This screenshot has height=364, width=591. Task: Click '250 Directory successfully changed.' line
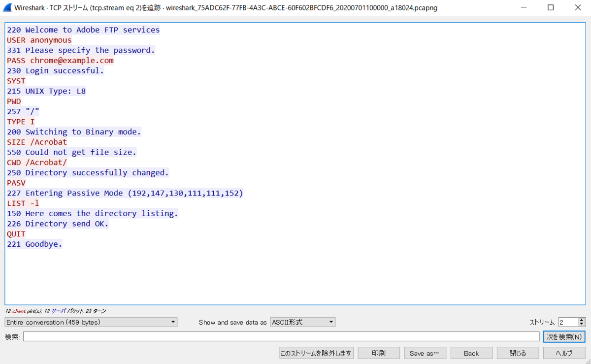pos(88,173)
